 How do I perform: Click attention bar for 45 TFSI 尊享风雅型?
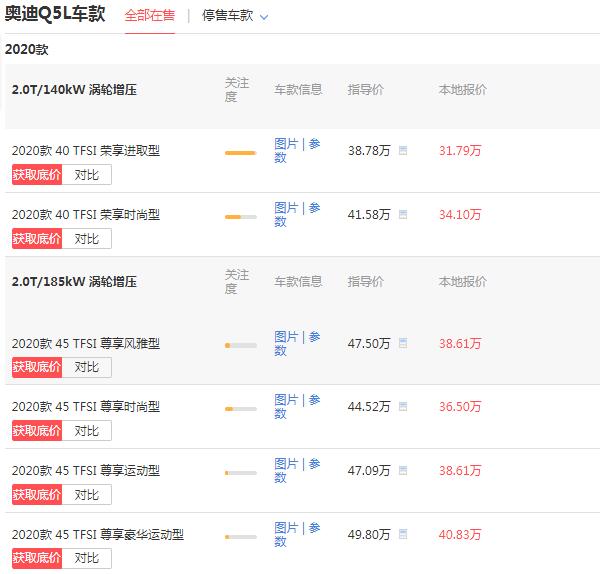[x=241, y=346]
